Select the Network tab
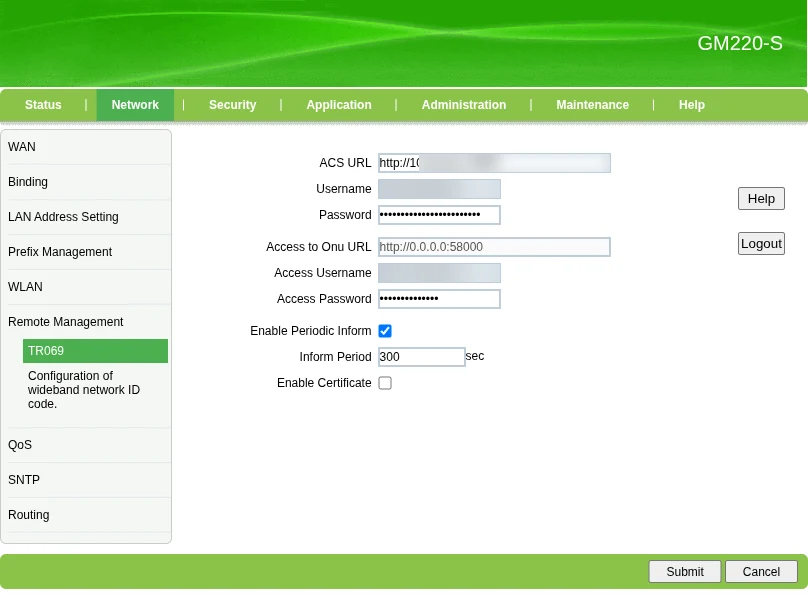The width and height of the screenshot is (808, 595). 135,105
